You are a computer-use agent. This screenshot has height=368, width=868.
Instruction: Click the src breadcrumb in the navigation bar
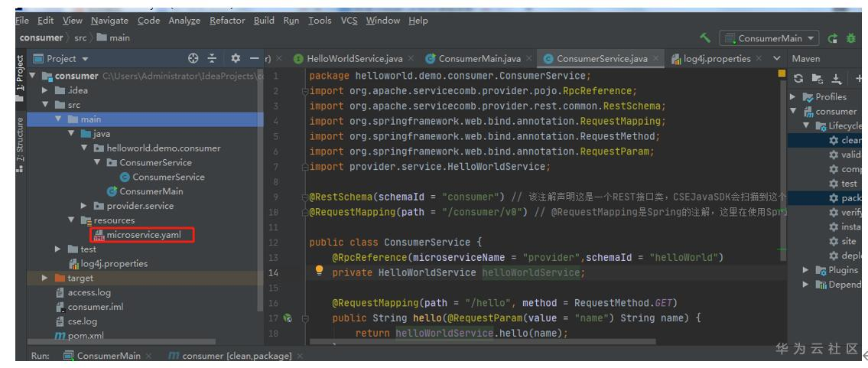(x=80, y=37)
